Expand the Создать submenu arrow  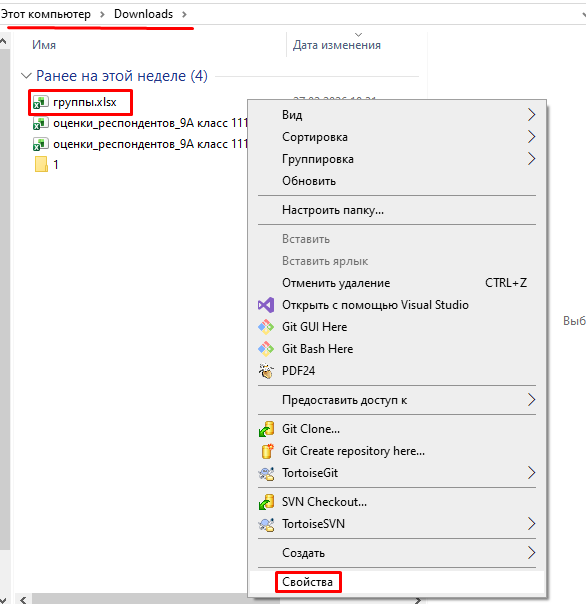coord(531,553)
